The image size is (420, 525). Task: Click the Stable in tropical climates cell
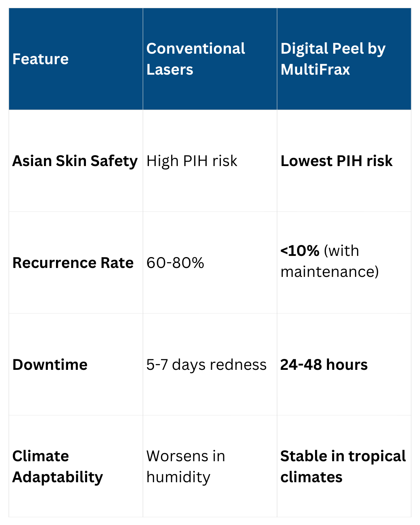click(343, 466)
